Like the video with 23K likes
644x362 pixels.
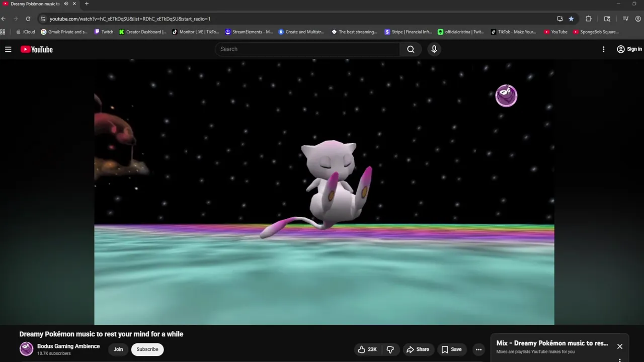367,349
